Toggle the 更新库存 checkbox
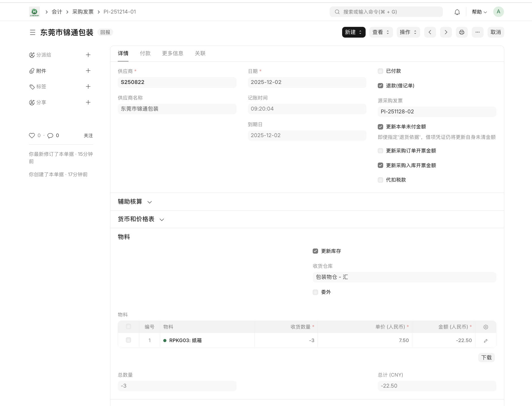 tap(315, 251)
